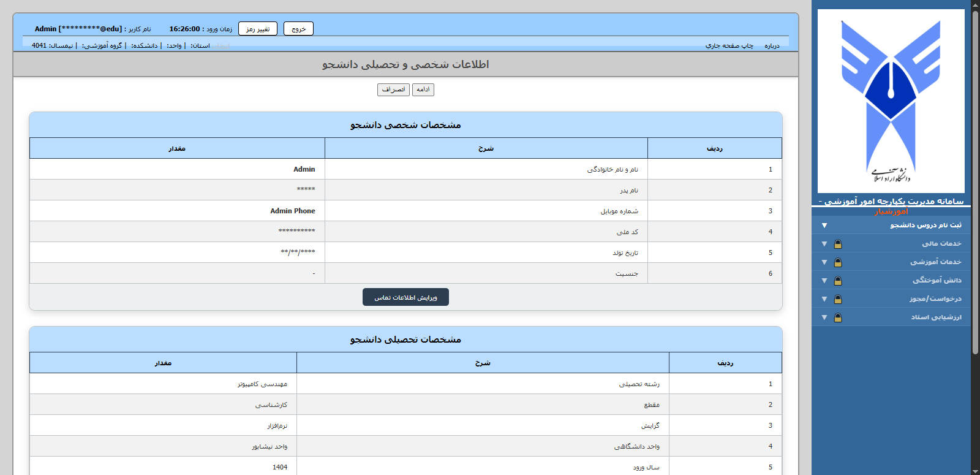
Task: Click the Islamic Azad University logo
Action: click(x=891, y=101)
